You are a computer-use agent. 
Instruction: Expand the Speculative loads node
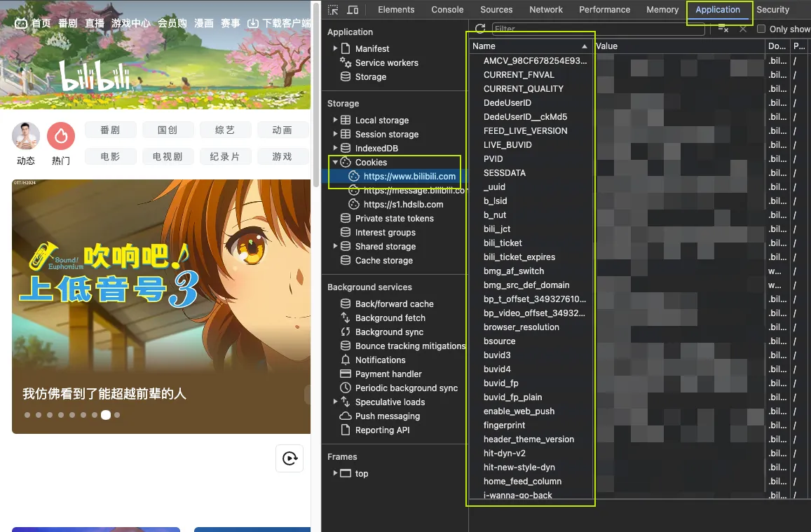click(335, 402)
